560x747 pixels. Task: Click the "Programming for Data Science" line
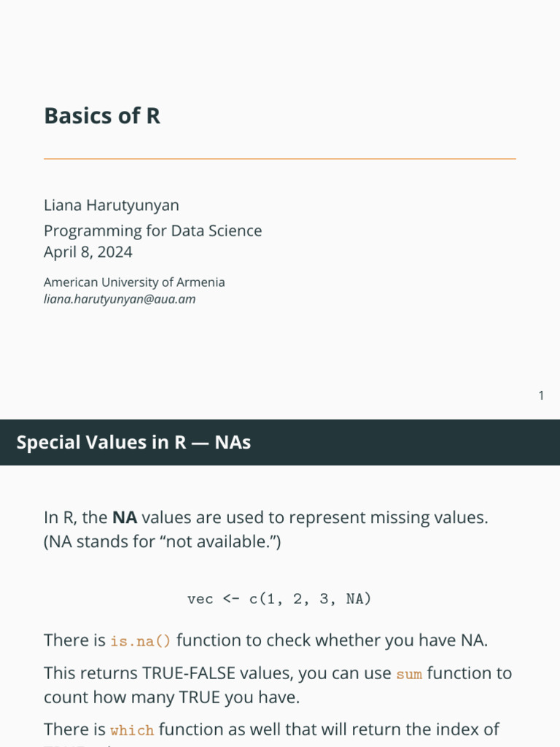click(x=152, y=231)
